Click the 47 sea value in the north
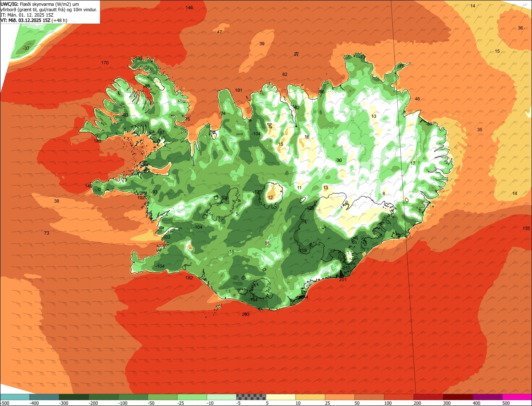 tap(219, 32)
